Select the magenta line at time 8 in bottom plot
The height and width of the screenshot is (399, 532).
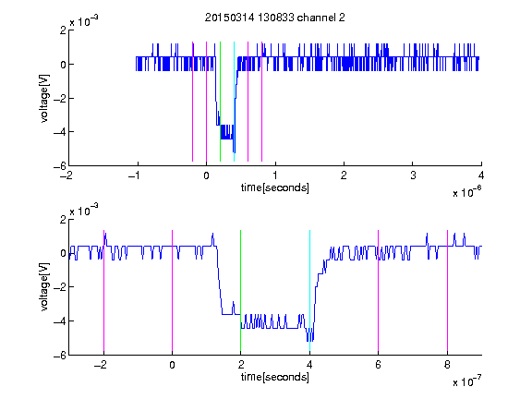click(447, 291)
